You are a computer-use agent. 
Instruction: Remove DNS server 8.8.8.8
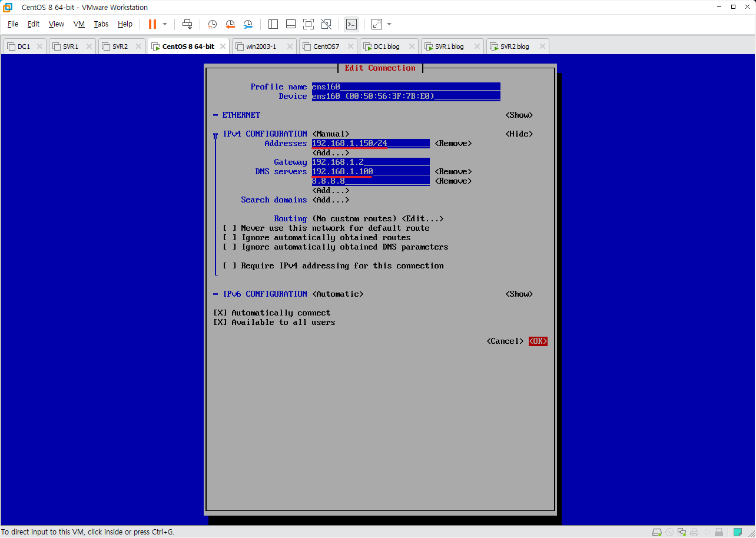pos(453,181)
